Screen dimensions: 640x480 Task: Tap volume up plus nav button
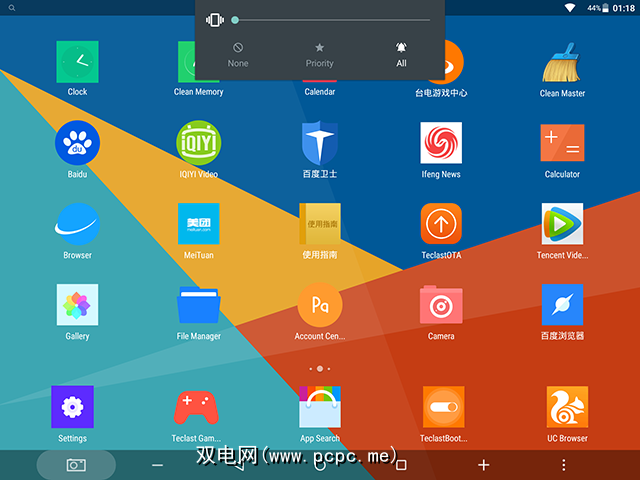(484, 465)
